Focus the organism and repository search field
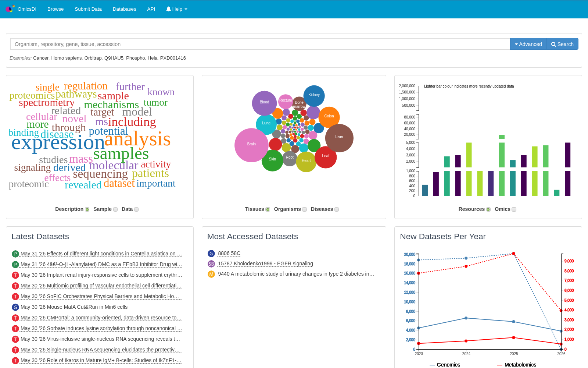The height and width of the screenshot is (368, 588). [260, 44]
